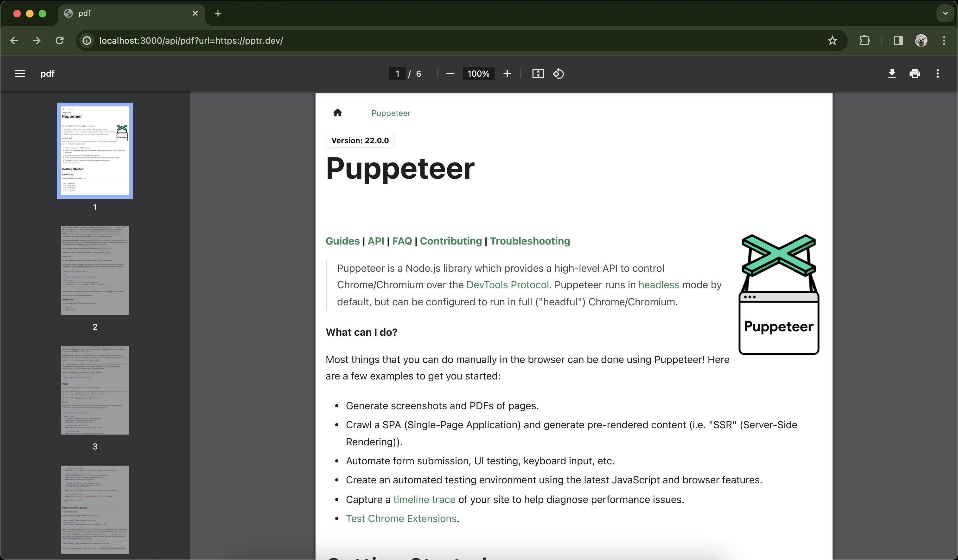The height and width of the screenshot is (560, 958).
Task: Zoom out of the PDF
Action: pyautogui.click(x=450, y=73)
